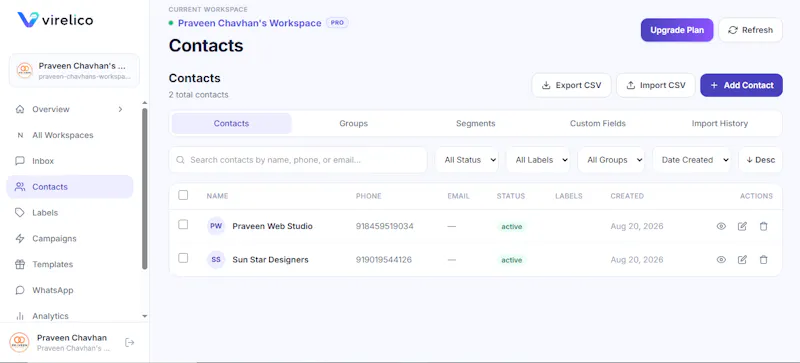Open the Overview home icon
800x363 pixels.
coord(20,109)
